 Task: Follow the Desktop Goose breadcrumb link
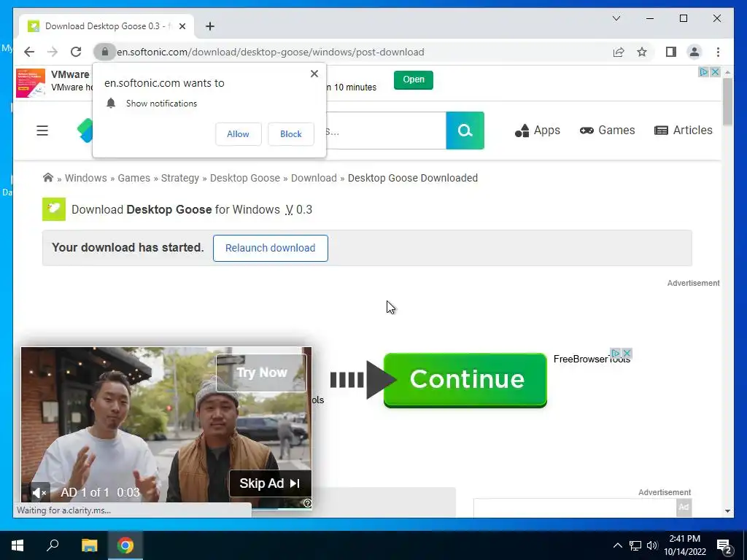pos(245,178)
